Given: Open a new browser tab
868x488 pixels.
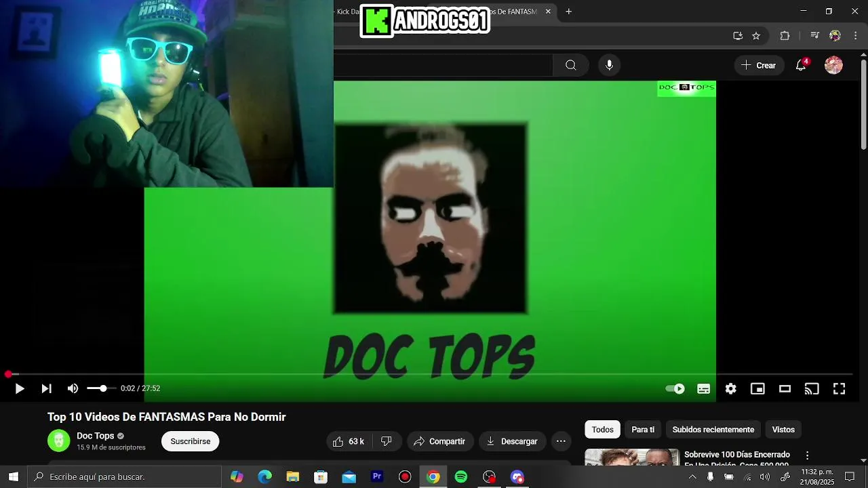Looking at the screenshot, I should pos(568,12).
